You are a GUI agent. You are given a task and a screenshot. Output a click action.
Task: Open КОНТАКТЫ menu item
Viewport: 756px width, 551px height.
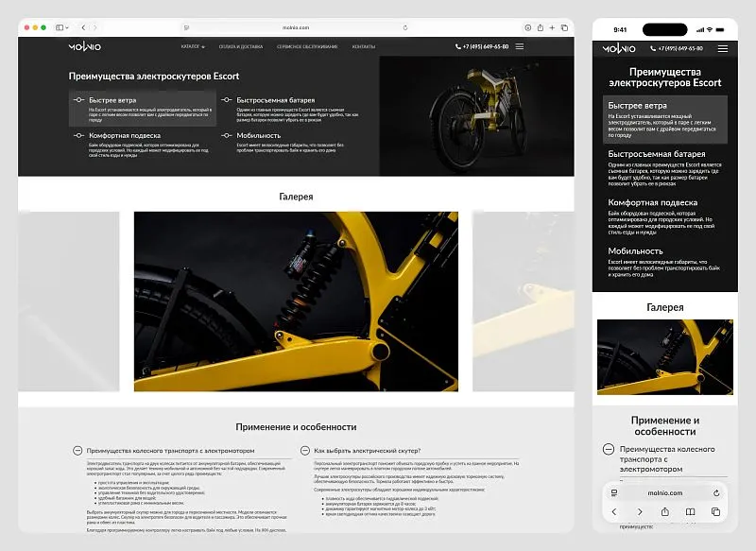(364, 46)
